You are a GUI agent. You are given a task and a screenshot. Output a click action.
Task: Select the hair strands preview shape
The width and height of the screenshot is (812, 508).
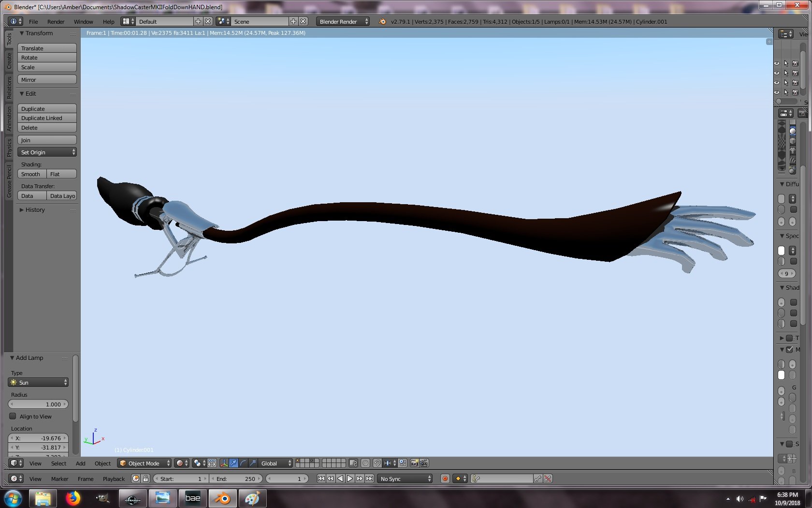click(x=792, y=161)
